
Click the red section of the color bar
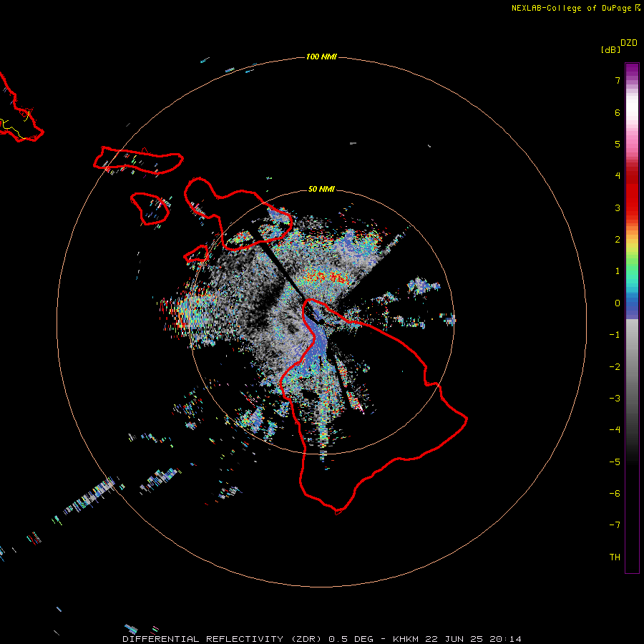pos(632,193)
